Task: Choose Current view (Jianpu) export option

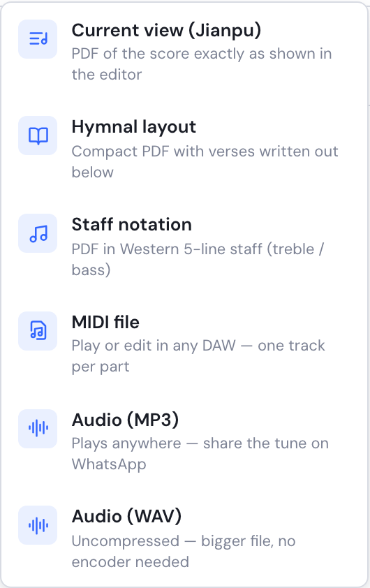Action: point(184,52)
